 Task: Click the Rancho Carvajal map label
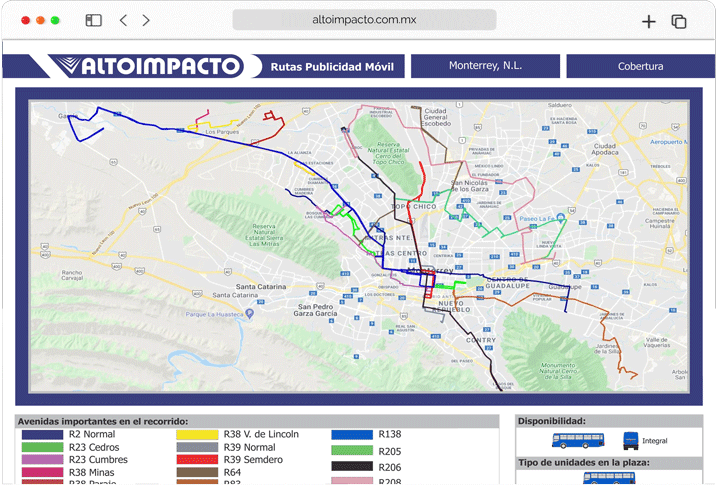72,275
